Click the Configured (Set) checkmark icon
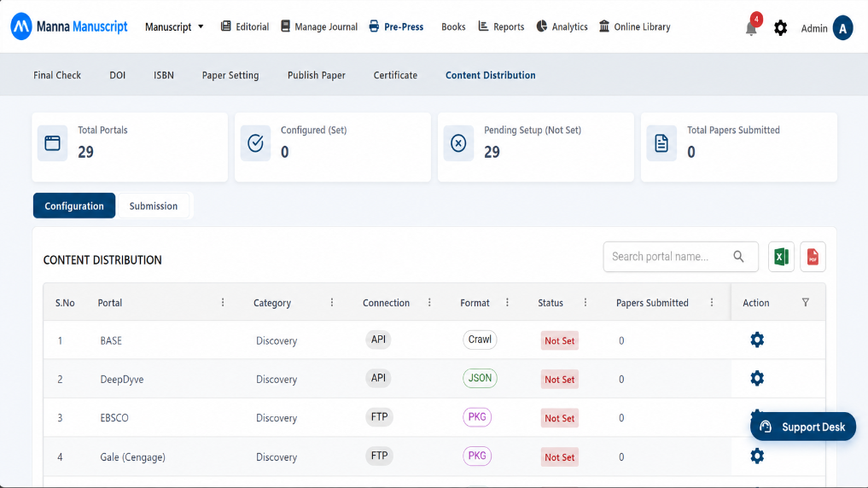 click(255, 143)
